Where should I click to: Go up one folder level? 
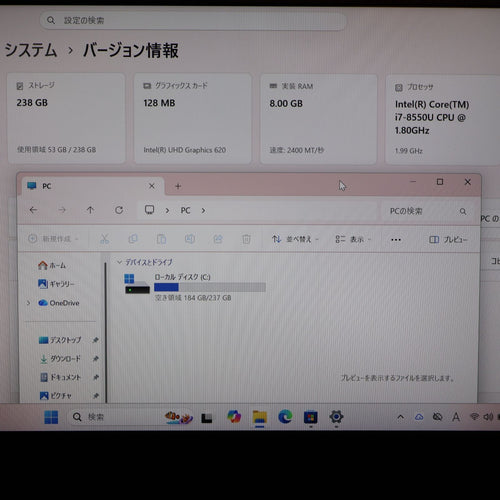90,210
